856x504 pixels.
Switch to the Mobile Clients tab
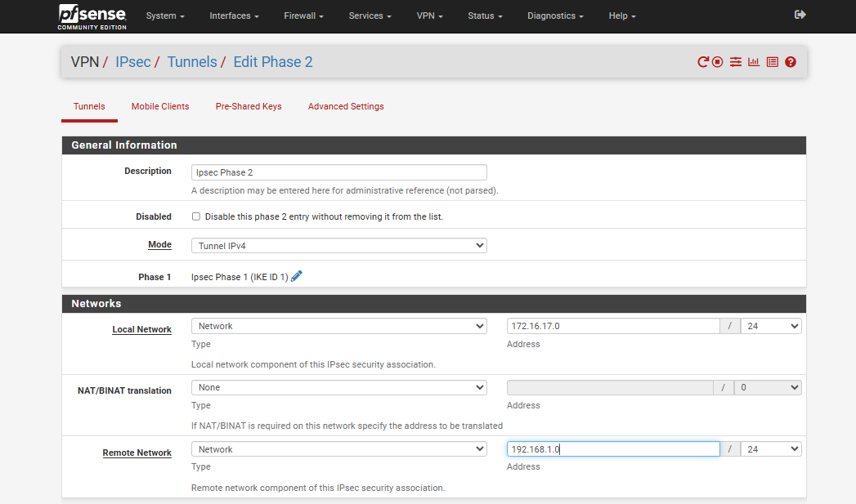pyautogui.click(x=160, y=106)
